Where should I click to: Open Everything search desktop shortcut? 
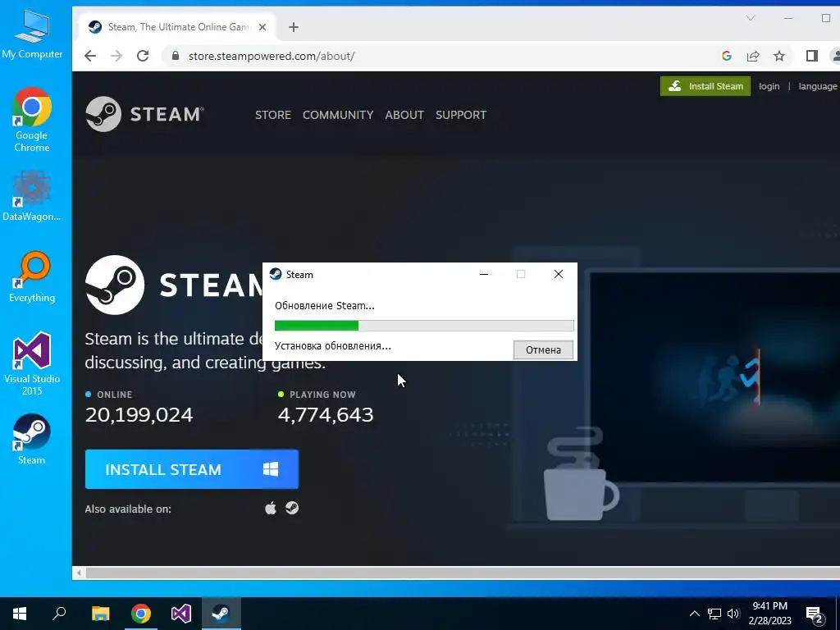pyautogui.click(x=32, y=277)
